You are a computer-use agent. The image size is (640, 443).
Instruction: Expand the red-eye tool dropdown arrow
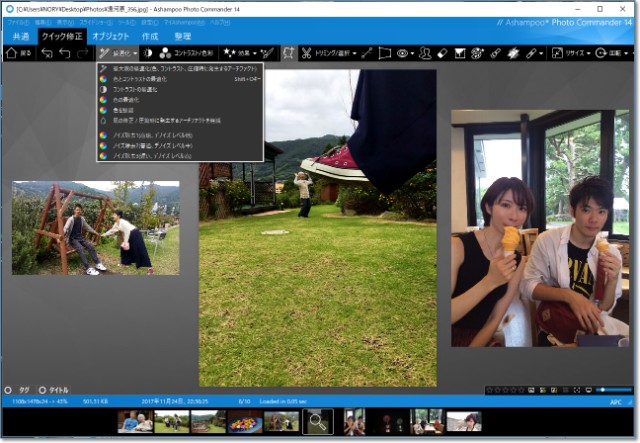pos(414,53)
